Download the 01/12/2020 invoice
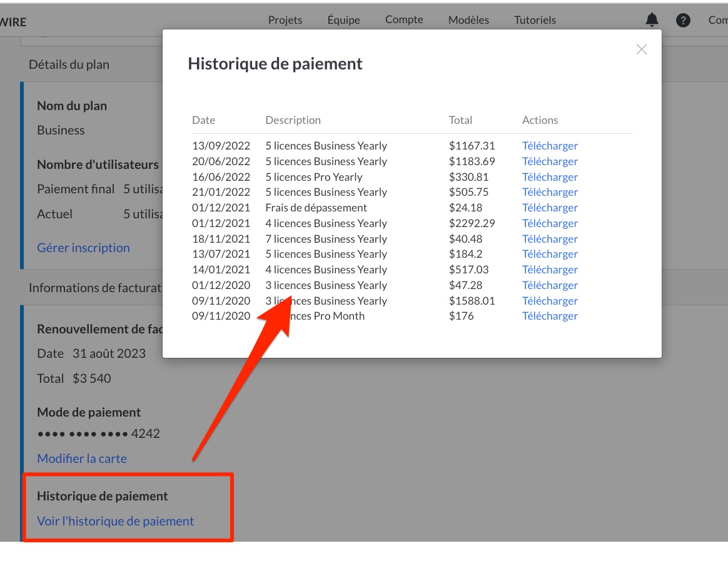Image resolution: width=728 pixels, height=568 pixels. point(550,285)
